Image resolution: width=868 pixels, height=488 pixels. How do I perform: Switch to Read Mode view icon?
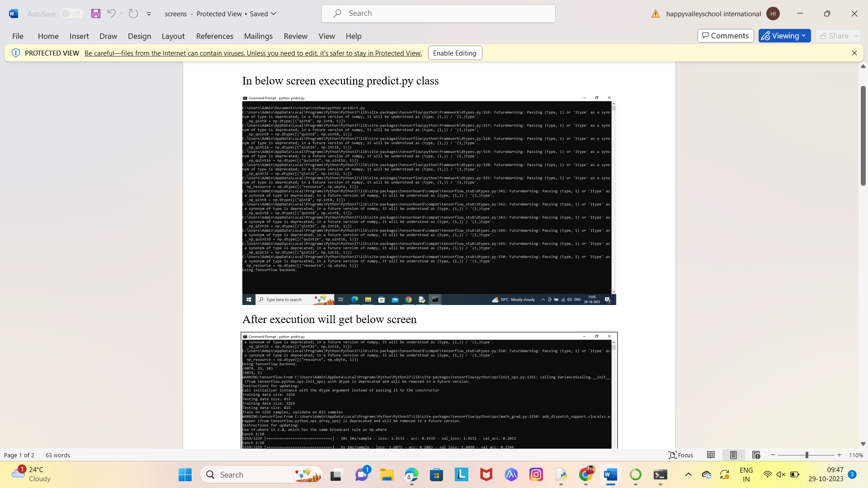[x=711, y=455]
